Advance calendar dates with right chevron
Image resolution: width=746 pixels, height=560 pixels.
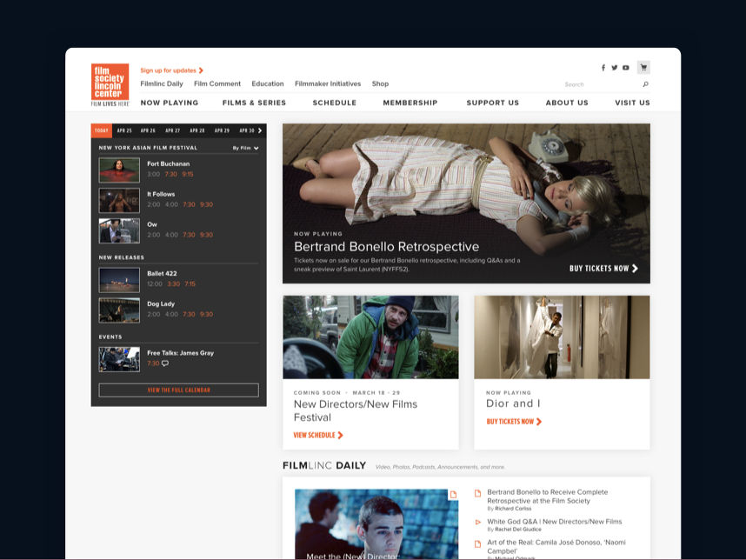pos(260,130)
